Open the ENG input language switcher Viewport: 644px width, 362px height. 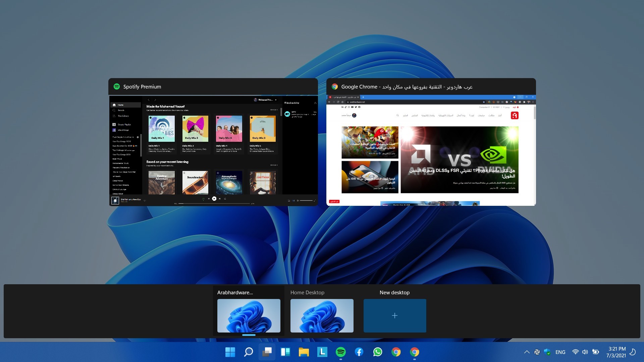coord(560,352)
